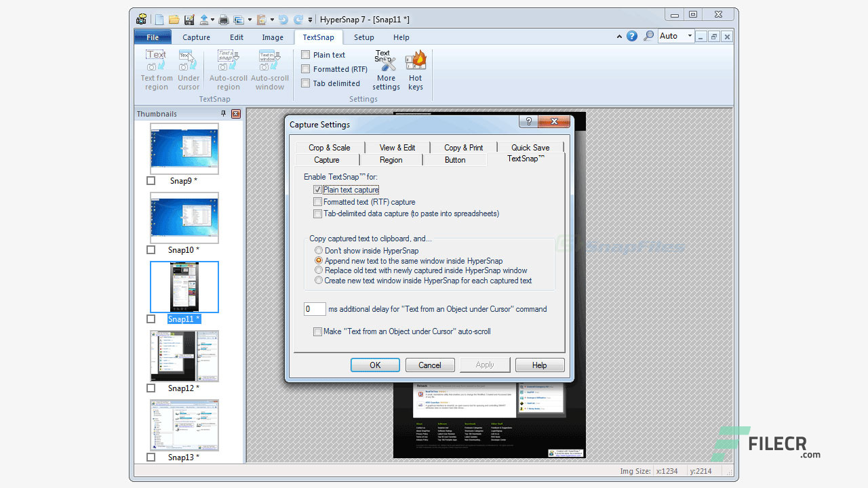Click the capture window icon in quick toolbar
This screenshot has width=868, height=488.
tap(239, 20)
